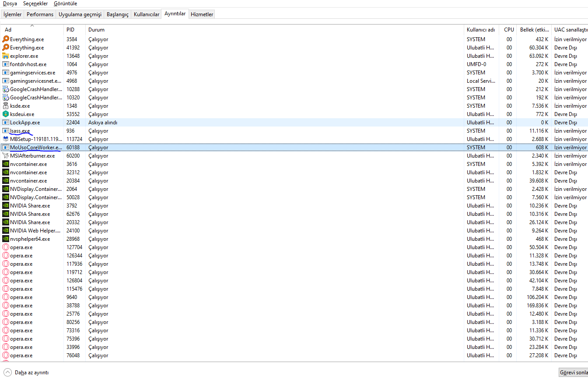
Task: Click the Opera icon for PID 76048
Action: 6,355
